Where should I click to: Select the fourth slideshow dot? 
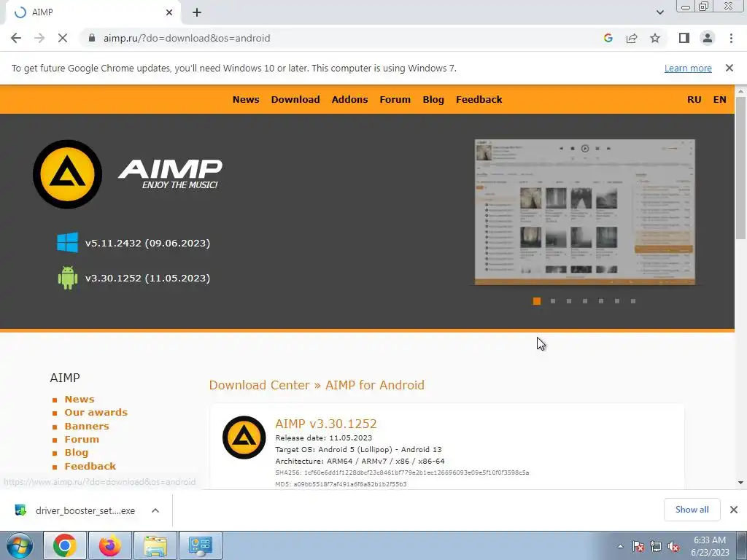[585, 301]
